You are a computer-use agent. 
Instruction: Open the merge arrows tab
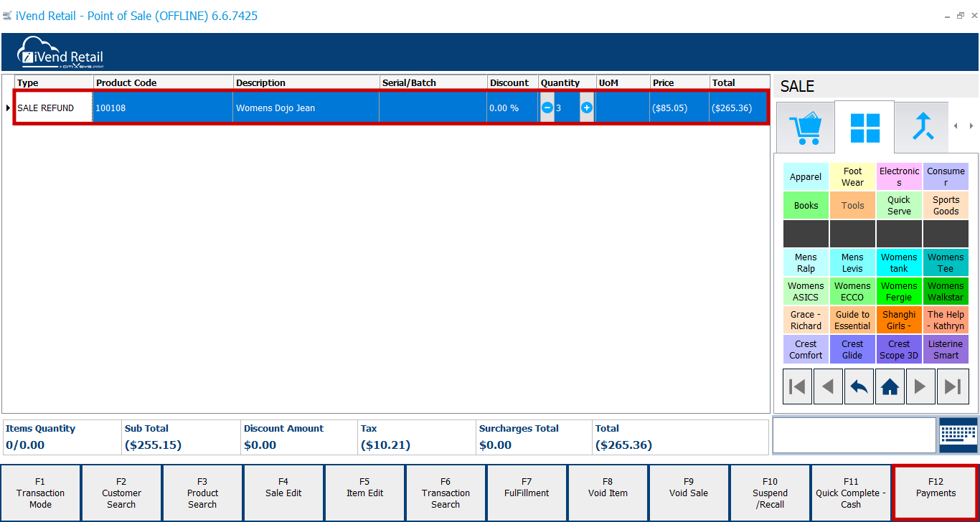click(922, 128)
